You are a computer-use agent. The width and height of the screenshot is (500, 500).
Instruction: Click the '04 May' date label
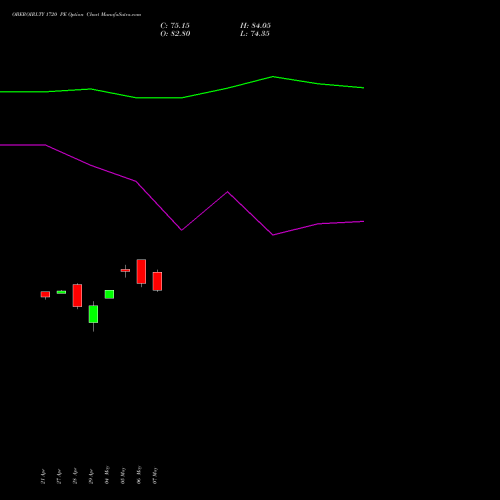pyautogui.click(x=107, y=475)
